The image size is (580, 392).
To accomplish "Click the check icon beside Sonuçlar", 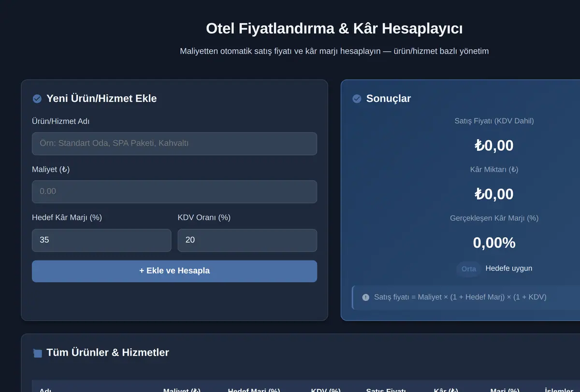I will 357,99.
